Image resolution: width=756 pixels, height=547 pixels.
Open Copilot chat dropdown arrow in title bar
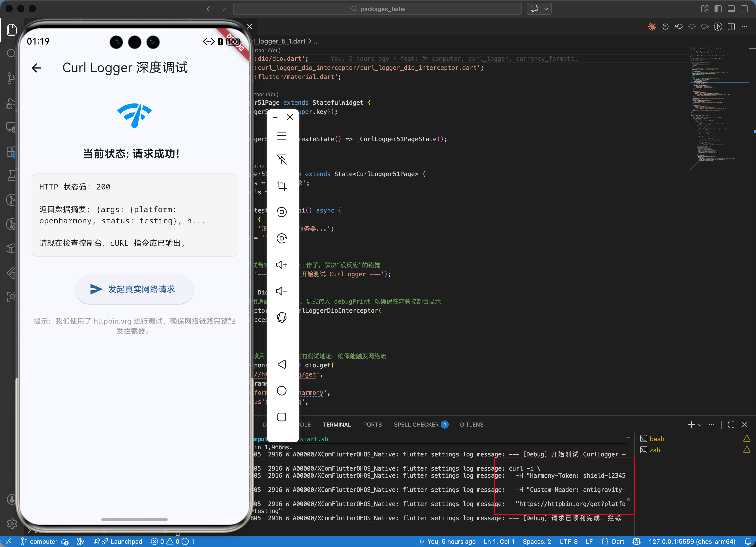[546, 9]
